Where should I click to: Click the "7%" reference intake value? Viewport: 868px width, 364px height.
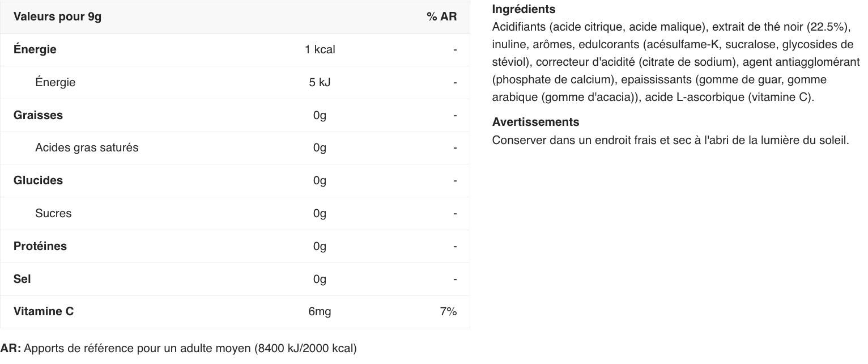pos(448,311)
